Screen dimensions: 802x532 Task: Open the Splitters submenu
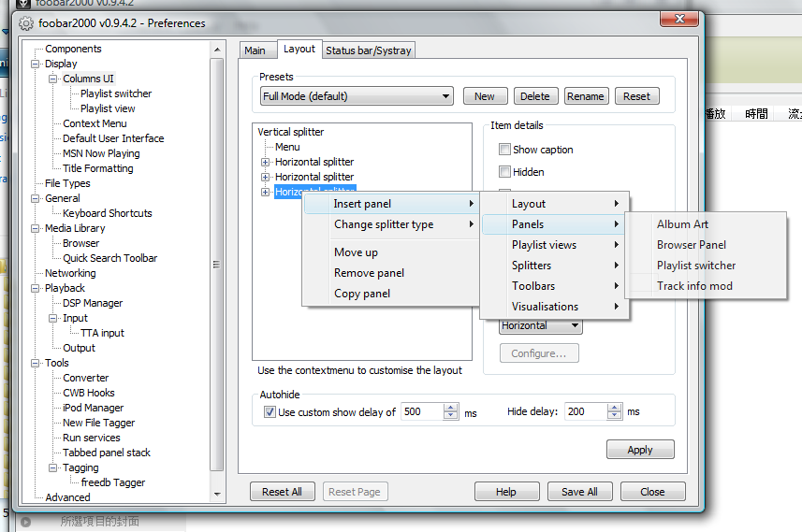coord(554,266)
